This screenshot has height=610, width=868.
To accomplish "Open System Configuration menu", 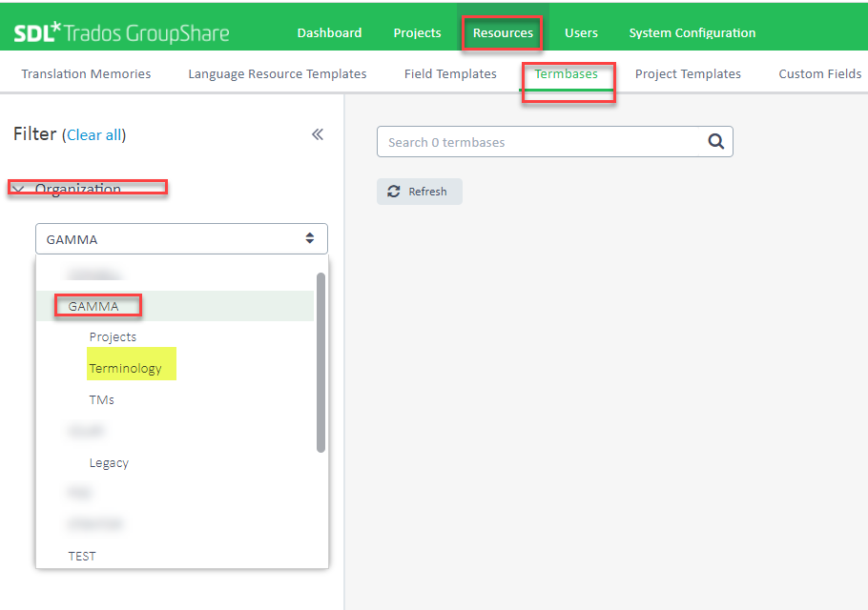I will [692, 33].
